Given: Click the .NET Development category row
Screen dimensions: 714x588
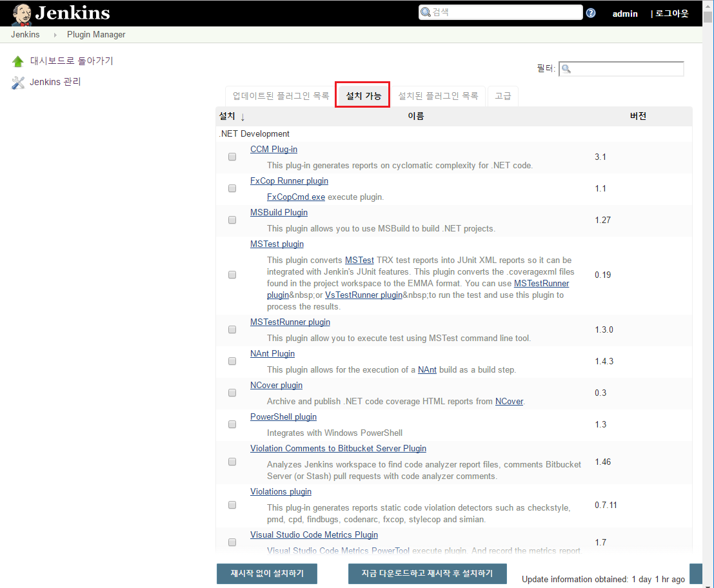Looking at the screenshot, I should [x=454, y=134].
